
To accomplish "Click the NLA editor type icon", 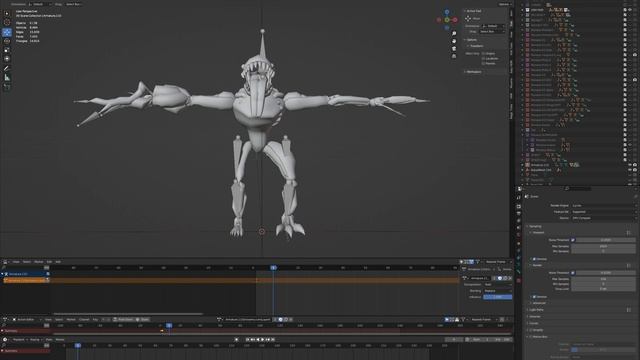I will pyautogui.click(x=5, y=262).
